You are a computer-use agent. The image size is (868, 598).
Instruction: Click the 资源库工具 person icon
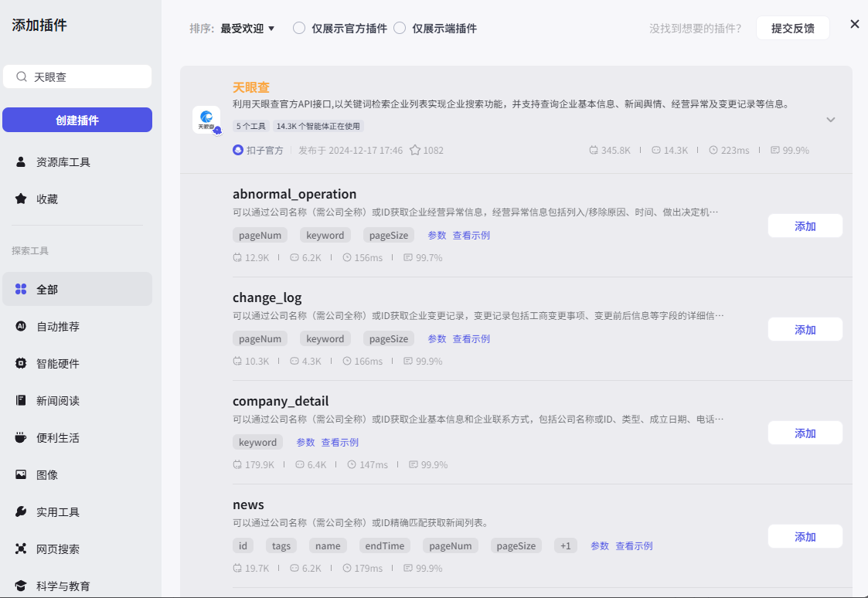[21, 162]
